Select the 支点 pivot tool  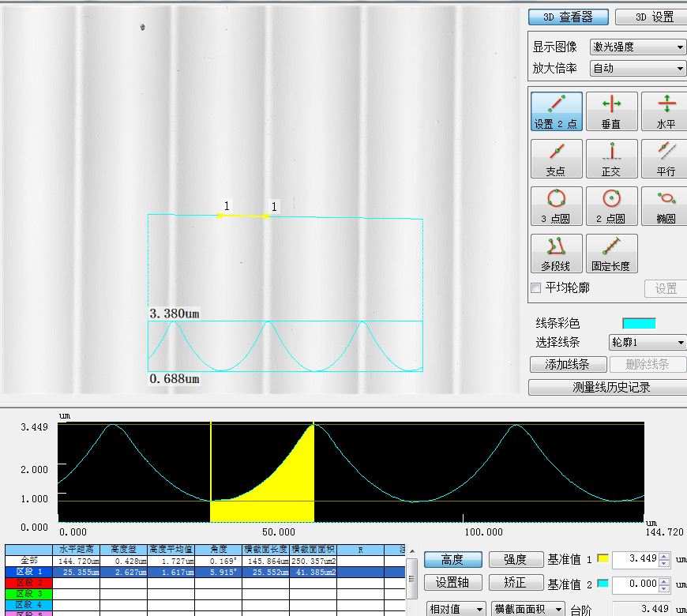(556, 160)
